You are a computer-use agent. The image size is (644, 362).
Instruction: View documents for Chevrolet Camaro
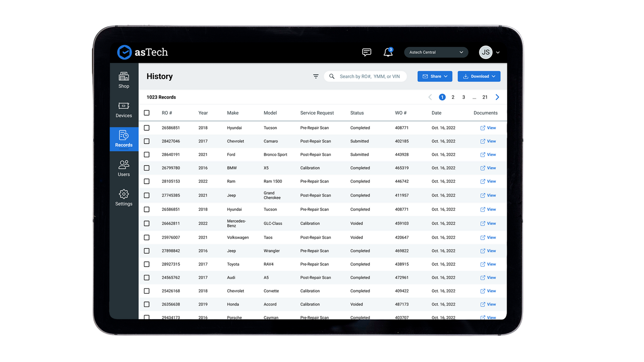488,141
